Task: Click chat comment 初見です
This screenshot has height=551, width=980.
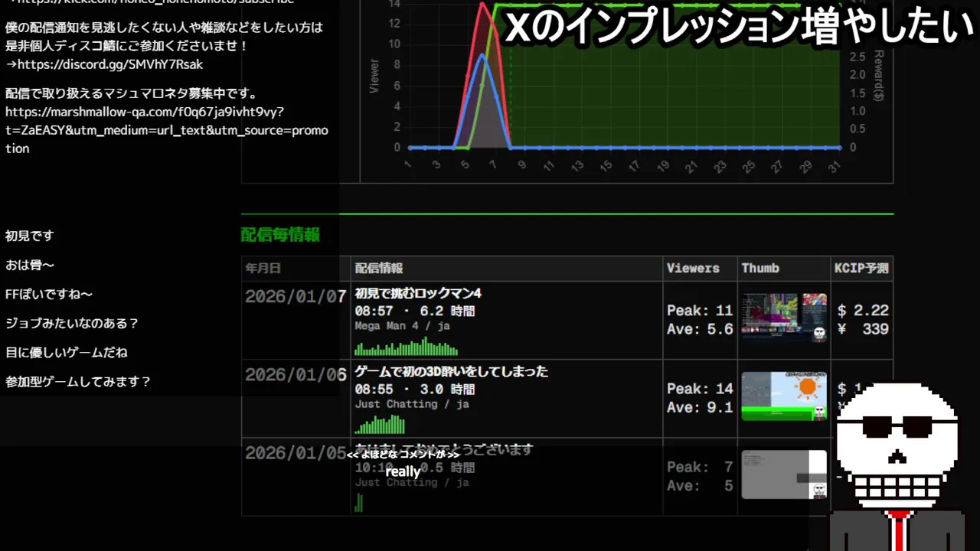Action: click(30, 236)
